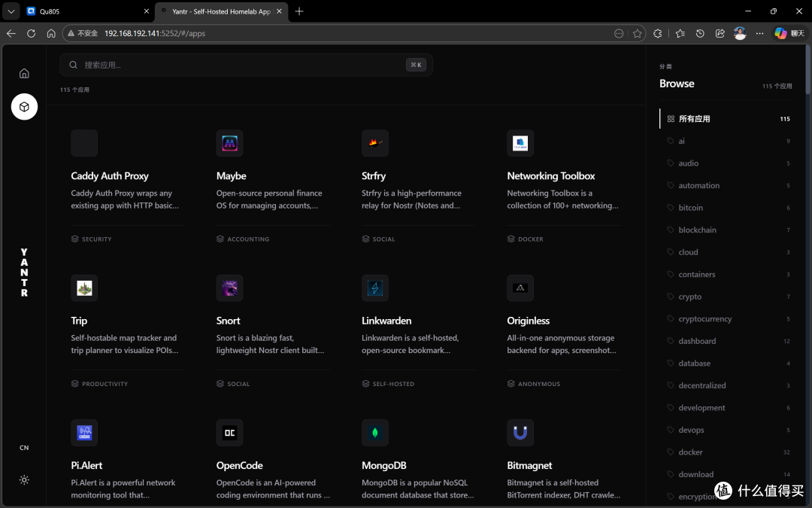This screenshot has height=508, width=812.
Task: Click the Linkwarden app icon
Action: pos(375,287)
